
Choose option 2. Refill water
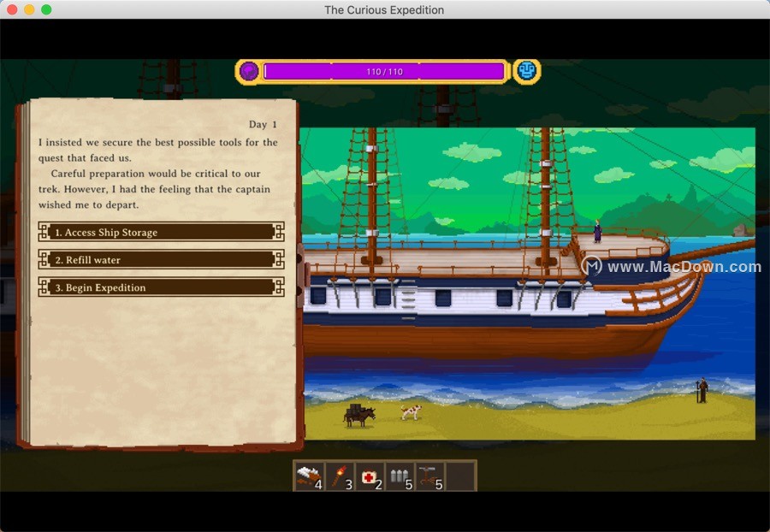click(x=161, y=259)
